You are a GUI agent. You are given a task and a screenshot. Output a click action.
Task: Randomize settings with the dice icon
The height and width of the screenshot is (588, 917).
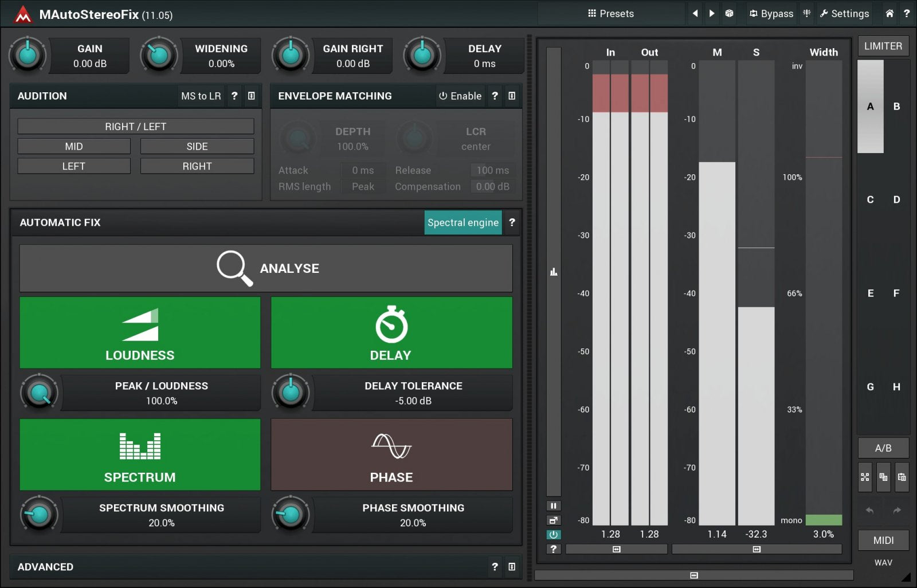pos(728,13)
